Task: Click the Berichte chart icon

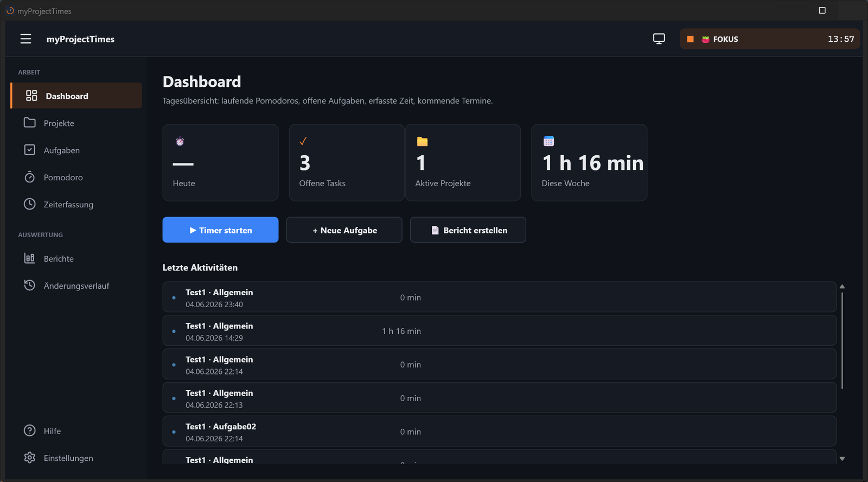Action: pyautogui.click(x=30, y=258)
